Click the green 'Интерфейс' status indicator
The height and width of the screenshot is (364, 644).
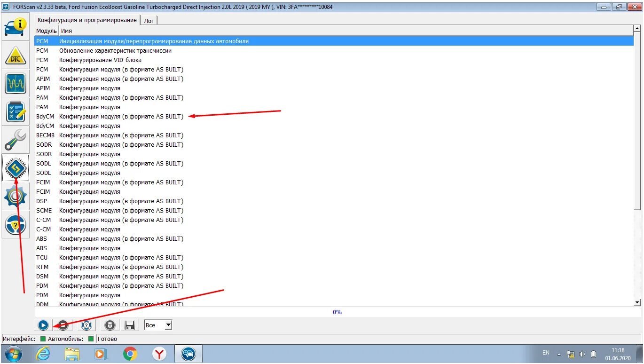(x=43, y=339)
